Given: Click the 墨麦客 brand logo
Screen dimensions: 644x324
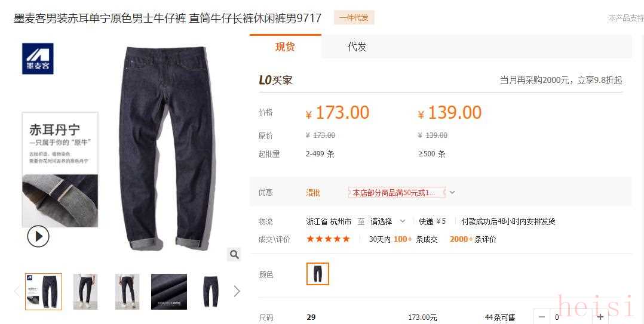Looking at the screenshot, I should (38, 58).
